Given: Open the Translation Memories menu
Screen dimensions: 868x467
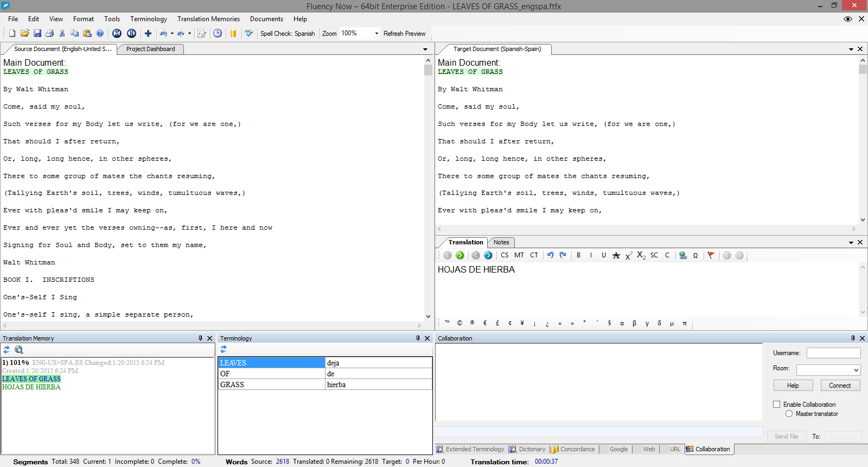Looking at the screenshot, I should point(208,19).
